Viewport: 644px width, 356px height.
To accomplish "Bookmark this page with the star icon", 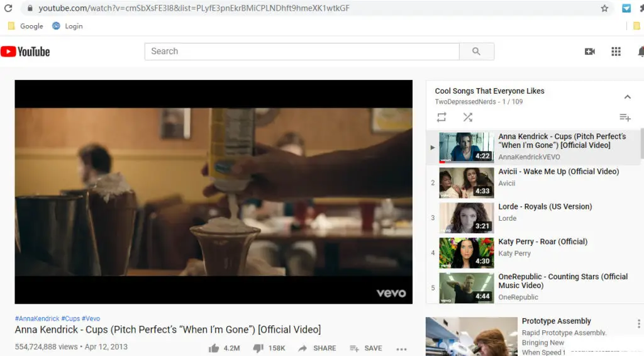I will tap(604, 8).
